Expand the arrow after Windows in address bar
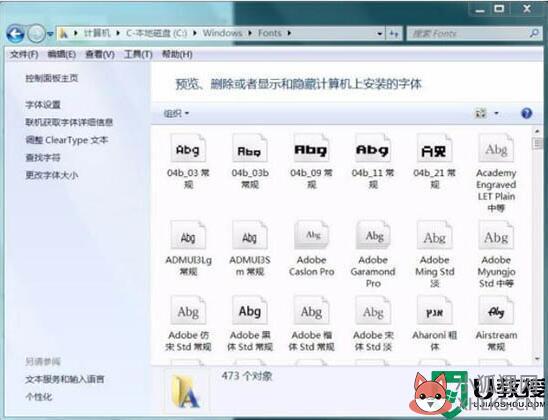The image size is (548, 420). point(250,33)
